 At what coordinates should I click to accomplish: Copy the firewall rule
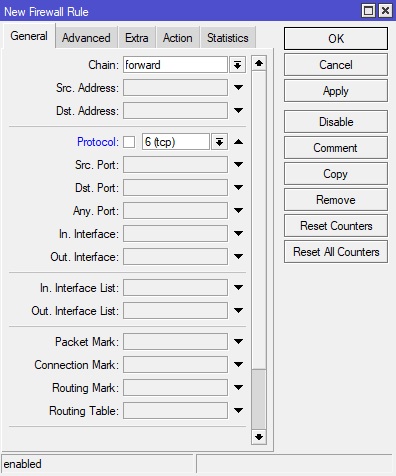coord(336,174)
